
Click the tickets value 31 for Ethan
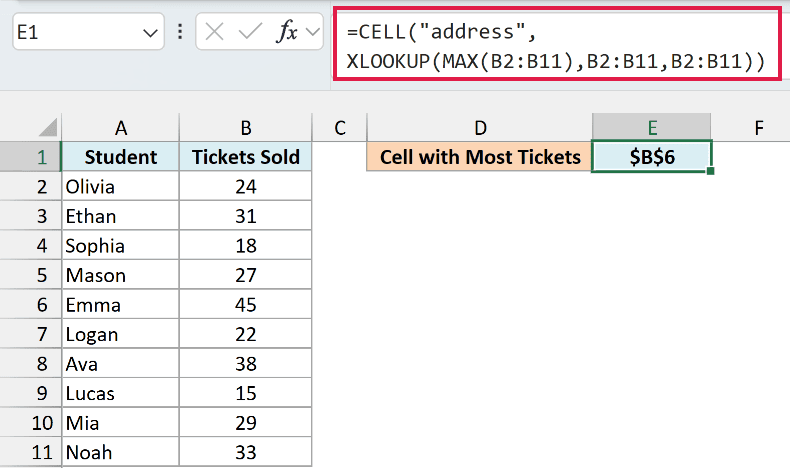pyautogui.click(x=245, y=216)
